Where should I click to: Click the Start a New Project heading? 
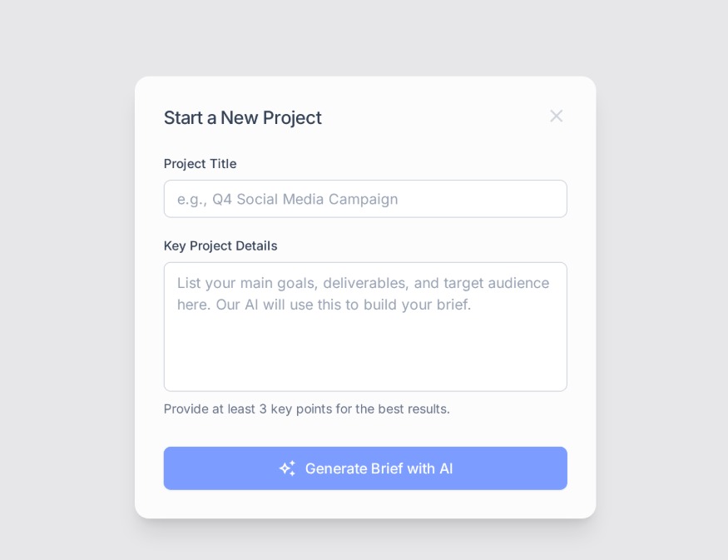click(x=242, y=118)
